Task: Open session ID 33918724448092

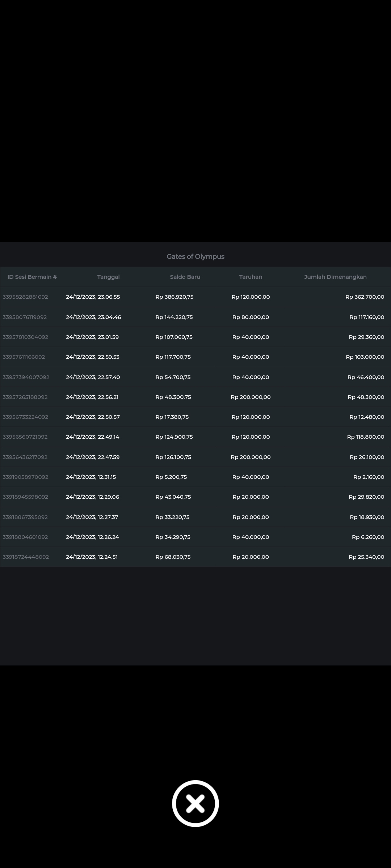Action: (x=26, y=557)
